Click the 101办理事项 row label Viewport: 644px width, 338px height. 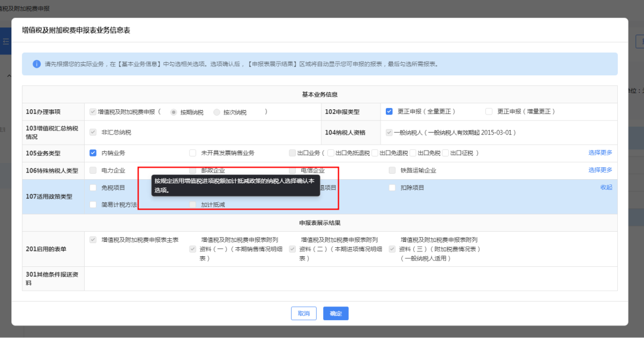coord(43,112)
